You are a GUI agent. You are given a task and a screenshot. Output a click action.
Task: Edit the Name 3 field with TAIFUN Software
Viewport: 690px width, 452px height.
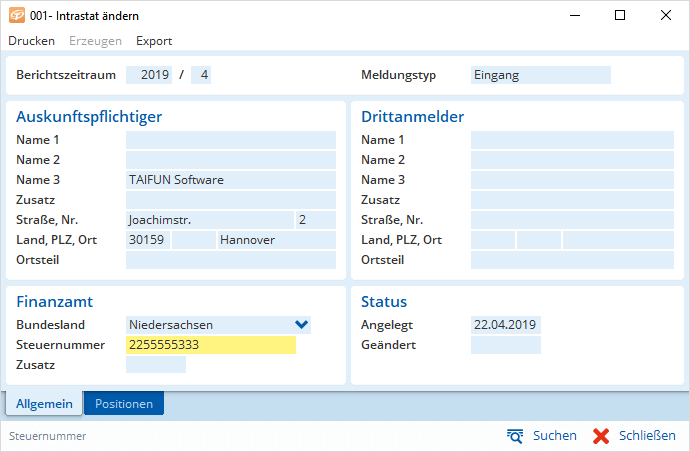pyautogui.click(x=230, y=180)
